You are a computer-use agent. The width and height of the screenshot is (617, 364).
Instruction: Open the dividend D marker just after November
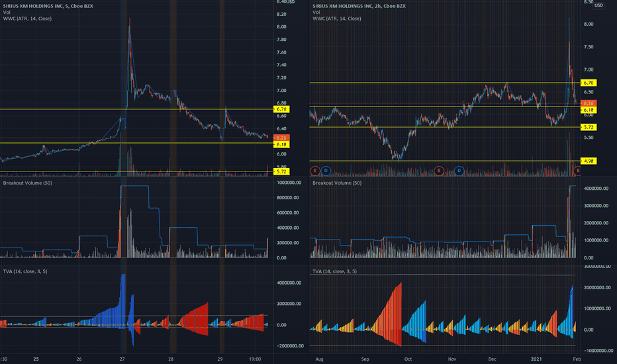click(x=459, y=171)
